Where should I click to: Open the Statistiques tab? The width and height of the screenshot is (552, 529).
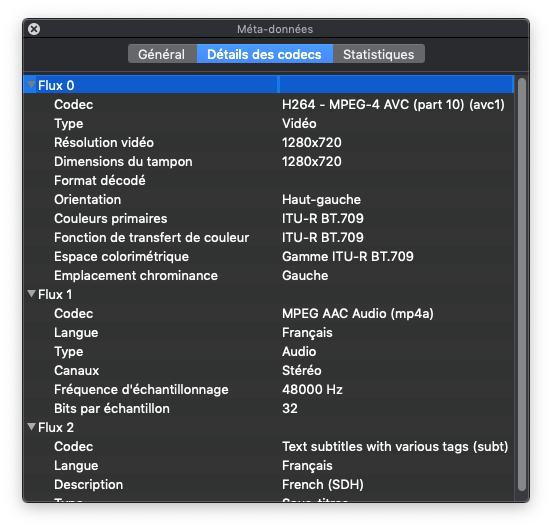point(379,54)
